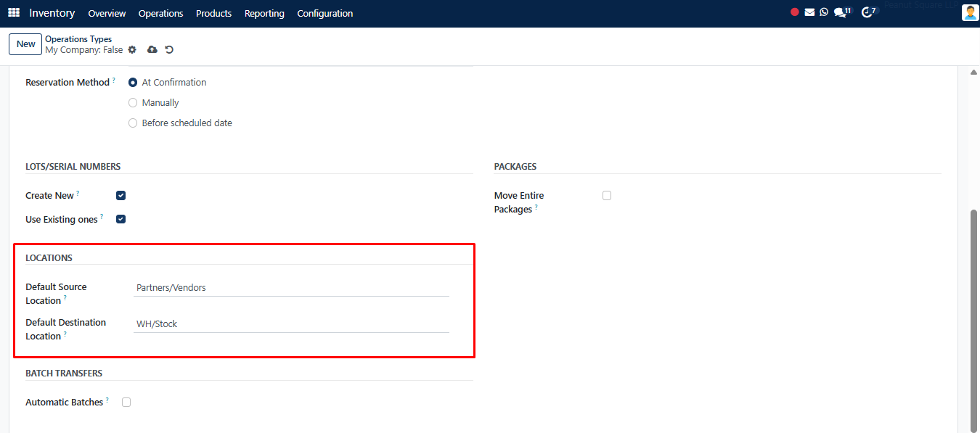Open the activities clock icon with 7 badge
Screen dimensions: 980x433
tap(867, 12)
